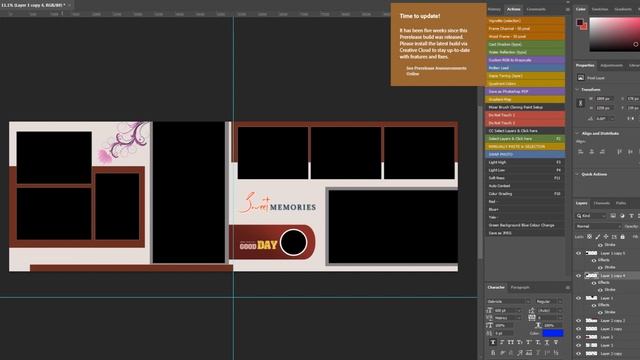Lock transparent pixels in Layers panel
Viewport: 640px width, 360px height.
589,236
